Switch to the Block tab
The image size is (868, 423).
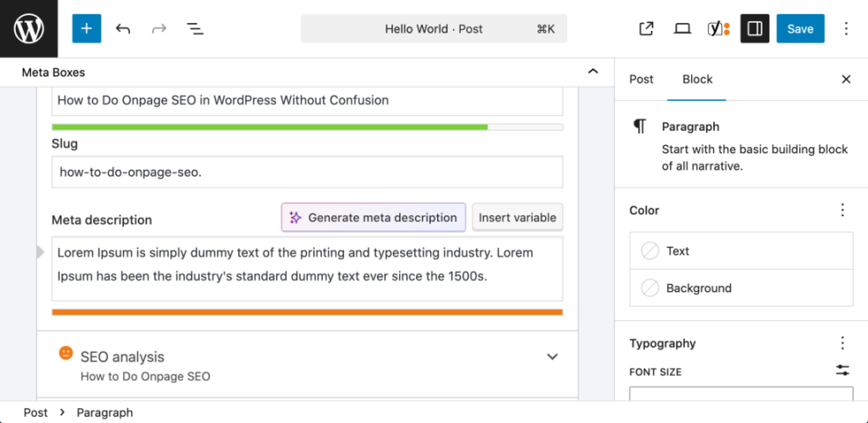coord(697,79)
